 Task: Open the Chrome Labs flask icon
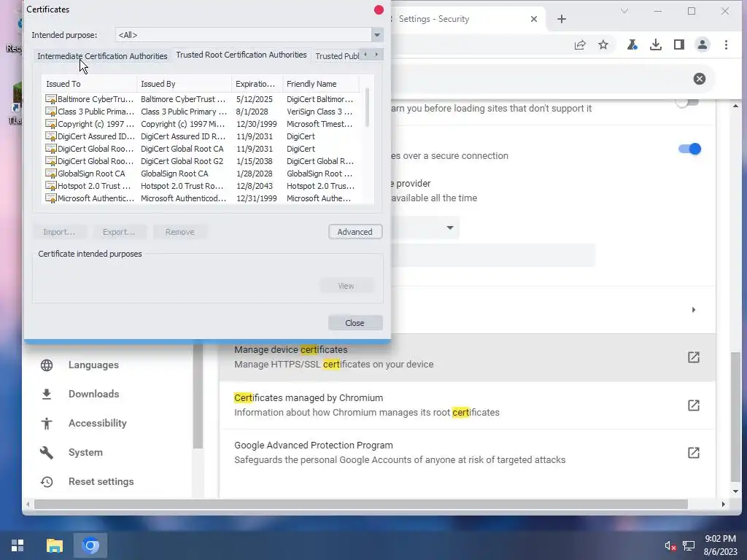[x=632, y=45]
